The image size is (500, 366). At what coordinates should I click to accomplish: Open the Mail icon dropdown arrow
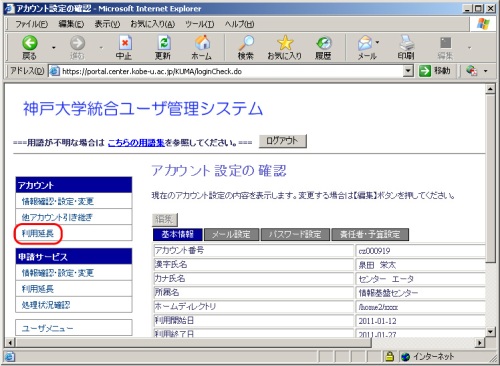377,42
